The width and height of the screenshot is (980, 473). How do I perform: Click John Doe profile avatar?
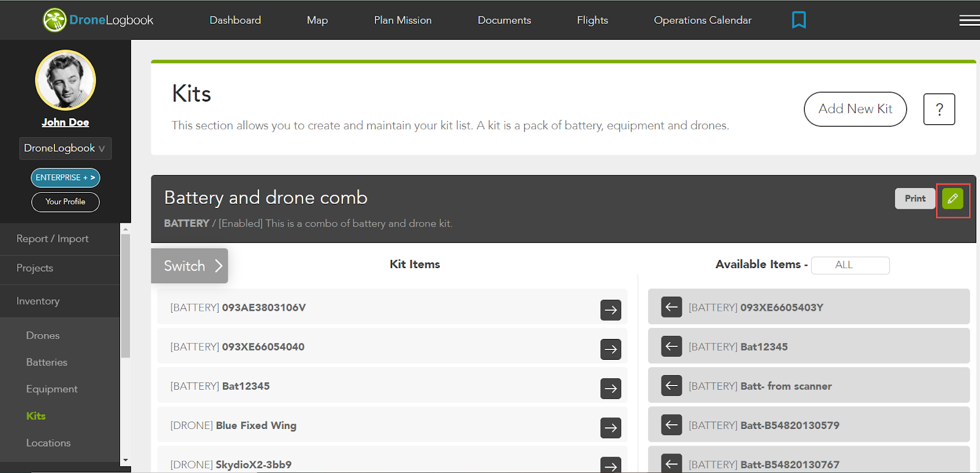pyautogui.click(x=66, y=80)
